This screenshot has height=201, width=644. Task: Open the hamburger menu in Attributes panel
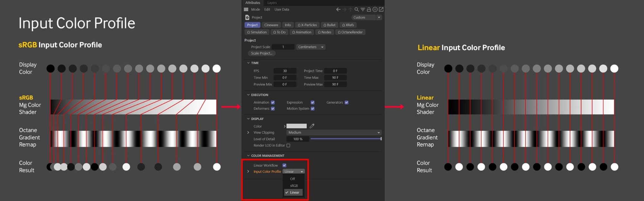246,9
